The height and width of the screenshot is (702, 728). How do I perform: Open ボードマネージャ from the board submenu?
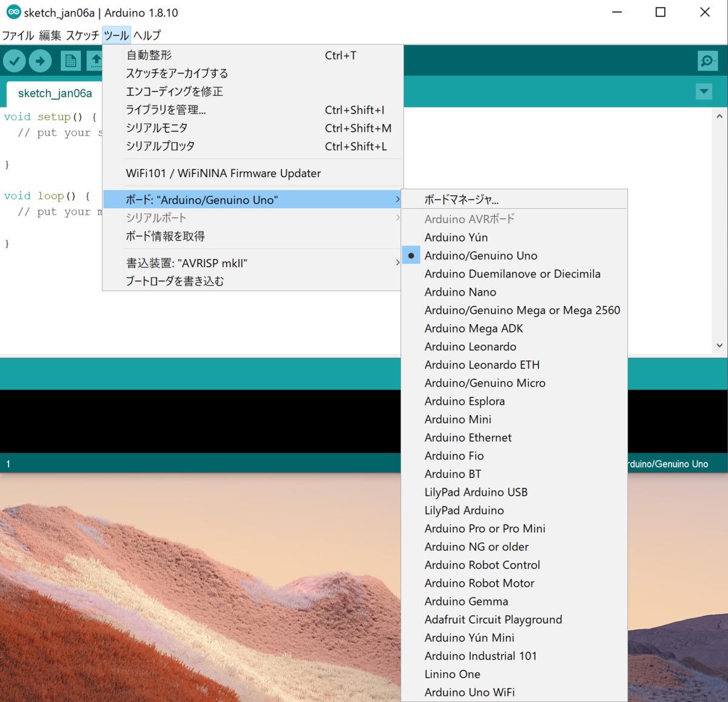pos(462,199)
